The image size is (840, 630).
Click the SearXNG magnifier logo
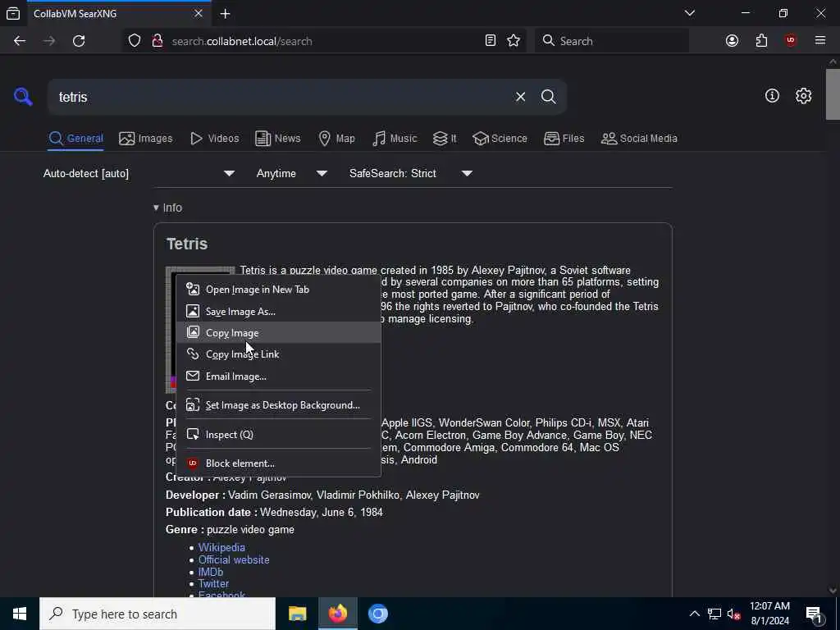[23, 97]
